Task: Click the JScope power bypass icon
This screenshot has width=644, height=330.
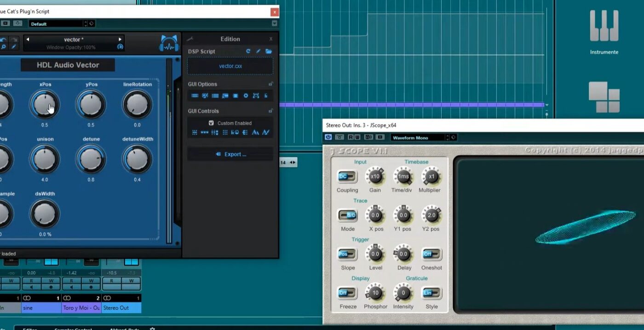Action: coord(328,137)
